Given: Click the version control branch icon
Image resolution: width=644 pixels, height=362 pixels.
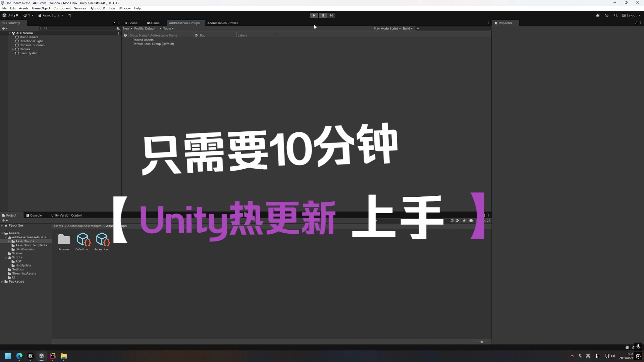Looking at the screenshot, I should click(70, 15).
